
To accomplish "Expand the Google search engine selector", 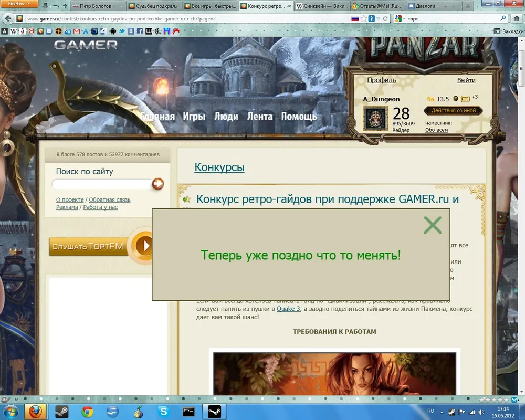I will (x=400, y=18).
